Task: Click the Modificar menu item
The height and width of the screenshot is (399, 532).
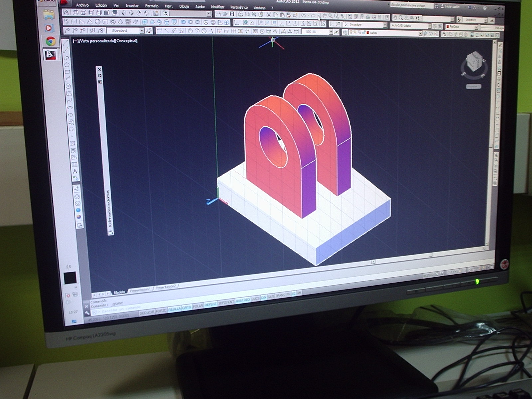Action: [218, 7]
